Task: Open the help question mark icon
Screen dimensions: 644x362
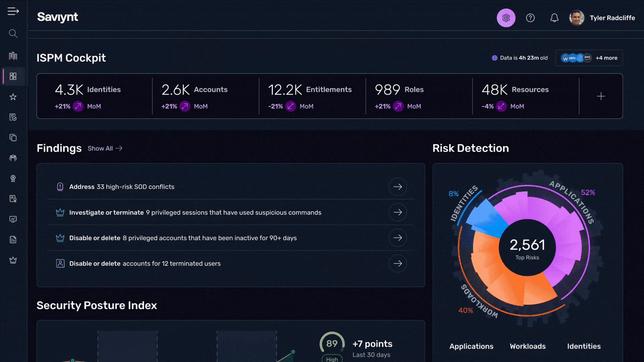Action: pos(530,18)
